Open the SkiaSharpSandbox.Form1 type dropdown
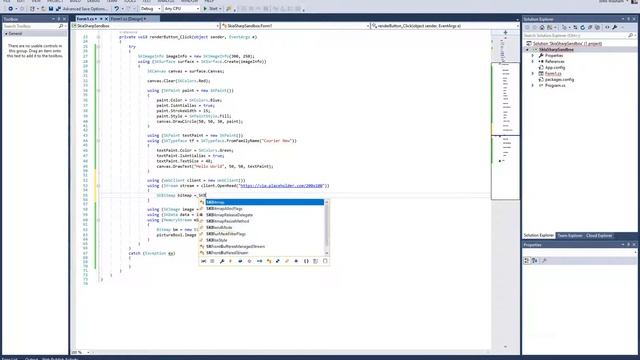The image size is (640, 360). 296,26
